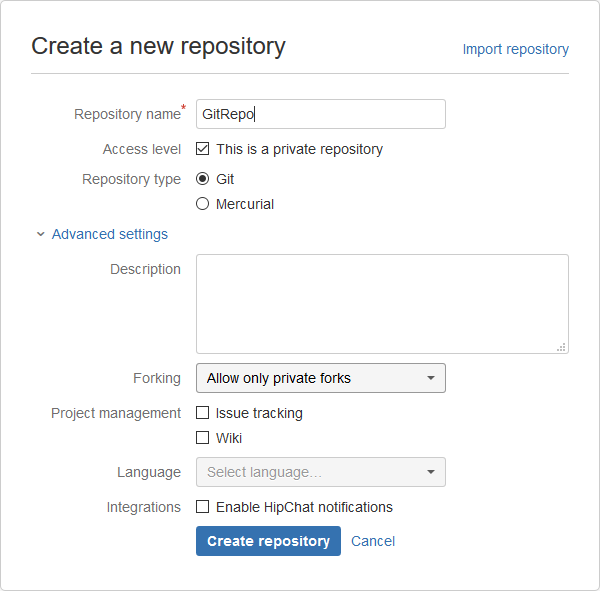Viewport: 600px width, 591px height.
Task: Click the Language dropdown arrow icon
Action: coord(431,472)
